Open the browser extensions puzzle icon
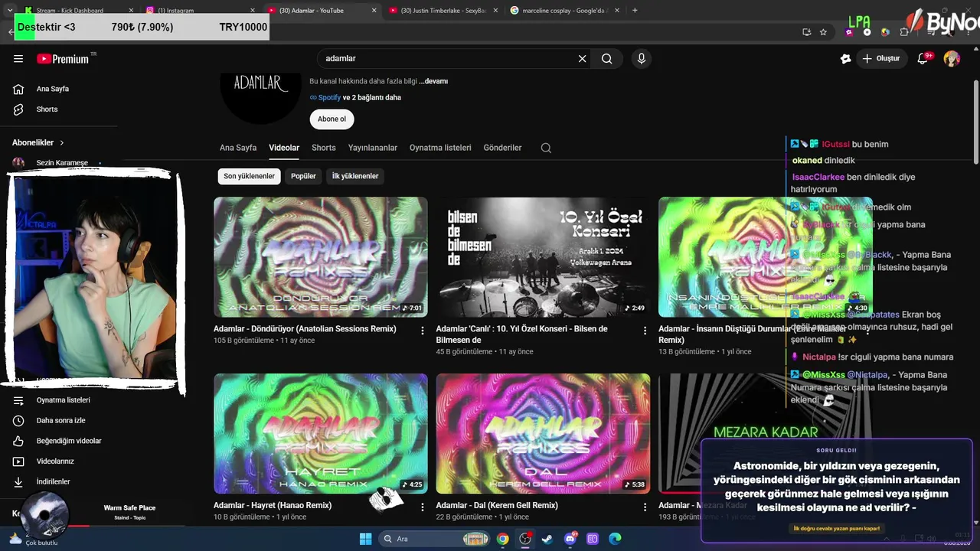 pos(904,32)
